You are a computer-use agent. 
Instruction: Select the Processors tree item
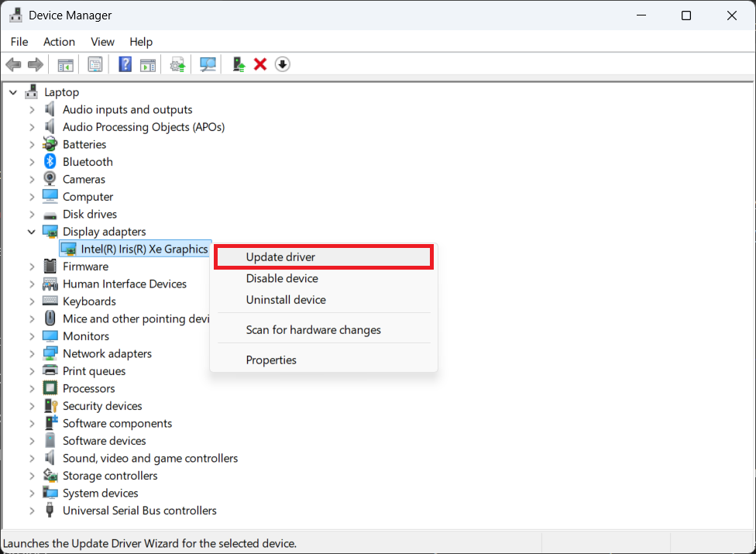tap(88, 389)
